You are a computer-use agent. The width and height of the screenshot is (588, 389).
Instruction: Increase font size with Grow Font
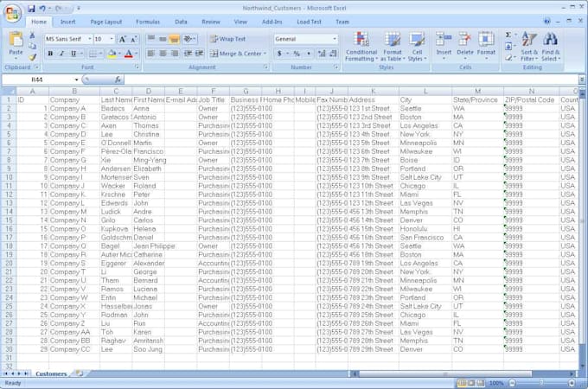[x=122, y=39]
